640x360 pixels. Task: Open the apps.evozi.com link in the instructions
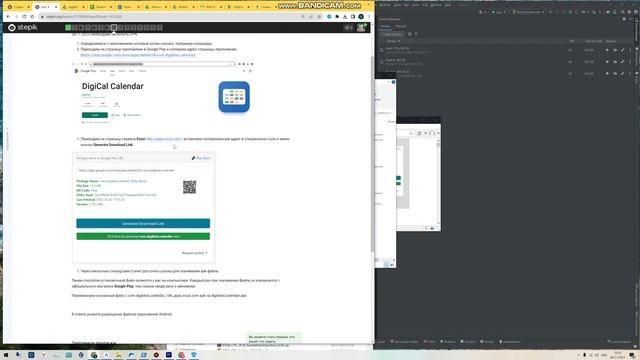[164, 139]
